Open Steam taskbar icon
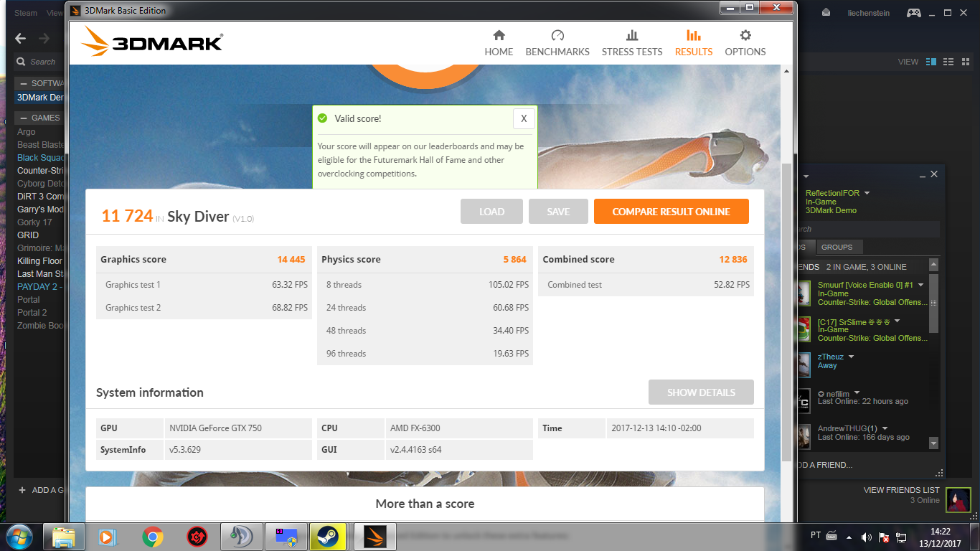The height and width of the screenshot is (551, 980). (x=329, y=536)
